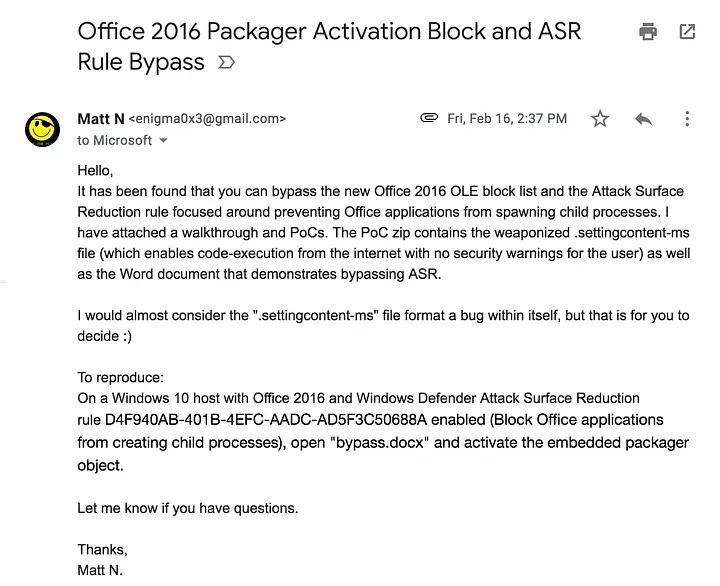This screenshot has width=720, height=586.
Task: Click sender name Matt N
Action: click(x=101, y=119)
